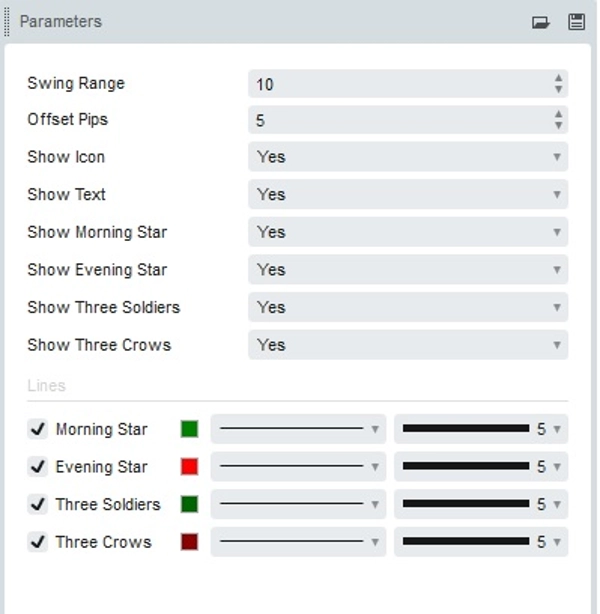Uncheck the Morning Star line checkbox
Viewport: 600px width, 614px height.
(x=38, y=429)
